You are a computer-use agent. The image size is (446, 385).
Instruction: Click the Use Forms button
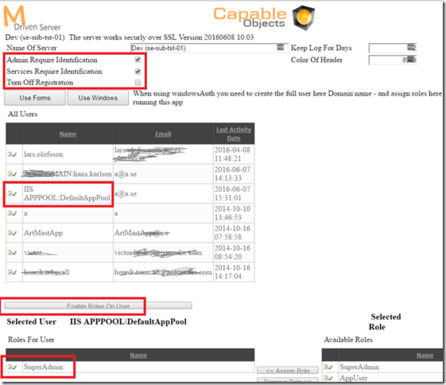35,98
